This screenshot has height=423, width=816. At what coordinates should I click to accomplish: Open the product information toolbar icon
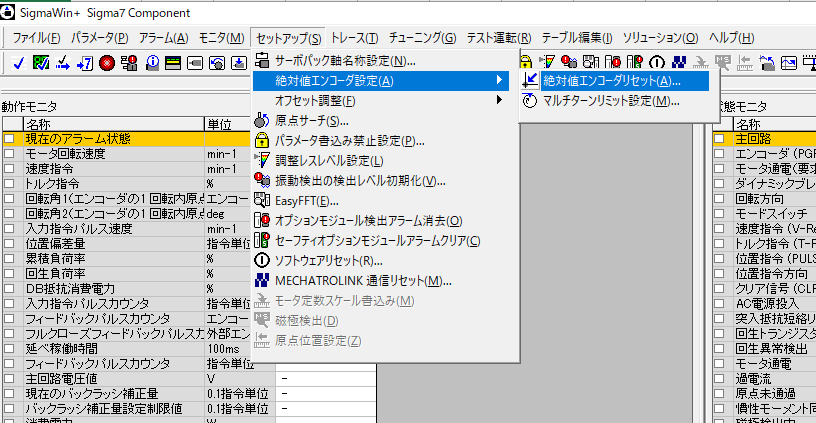pos(151,63)
